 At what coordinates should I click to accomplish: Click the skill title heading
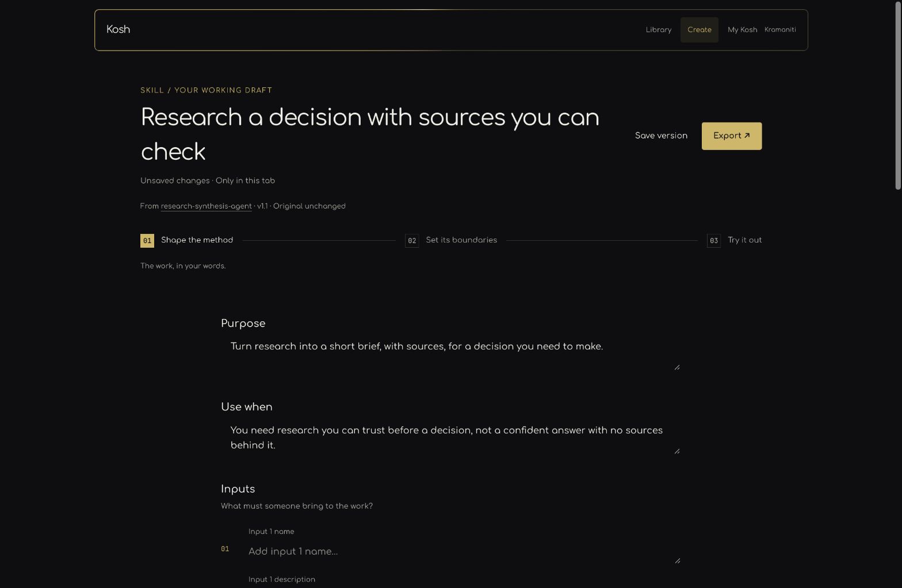[x=370, y=134]
